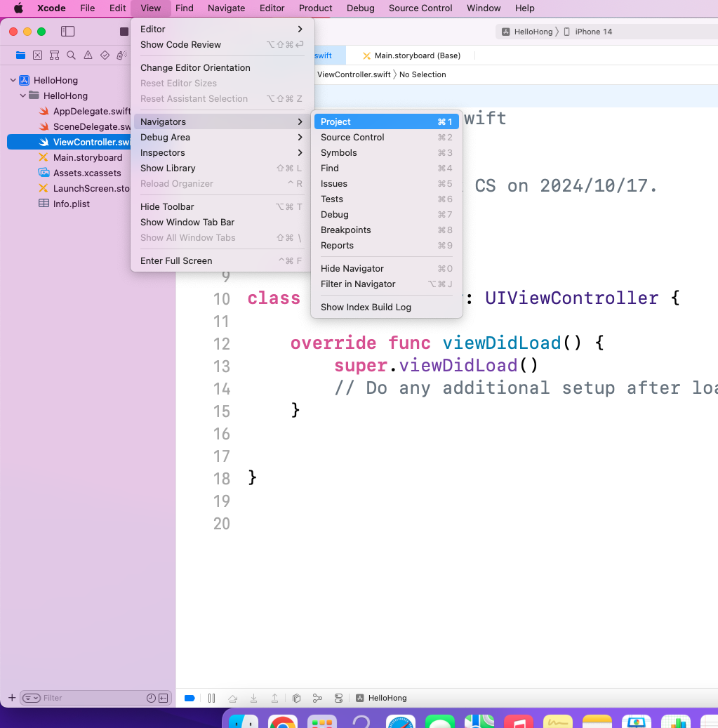The height and width of the screenshot is (728, 718).
Task: Click HelloHong process in debug bar
Action: coord(382,698)
